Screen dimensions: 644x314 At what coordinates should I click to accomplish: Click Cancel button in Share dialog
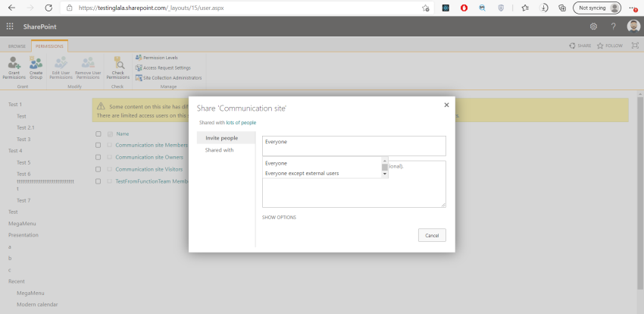(x=432, y=235)
